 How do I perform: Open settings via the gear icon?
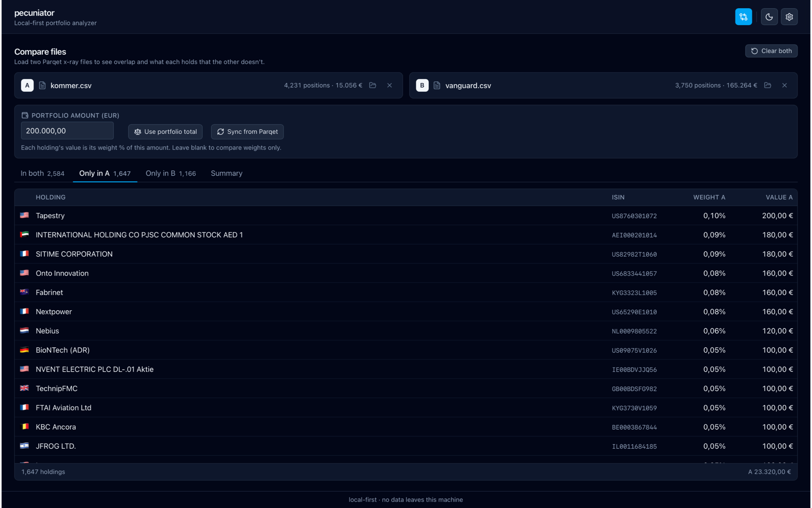pyautogui.click(x=789, y=17)
